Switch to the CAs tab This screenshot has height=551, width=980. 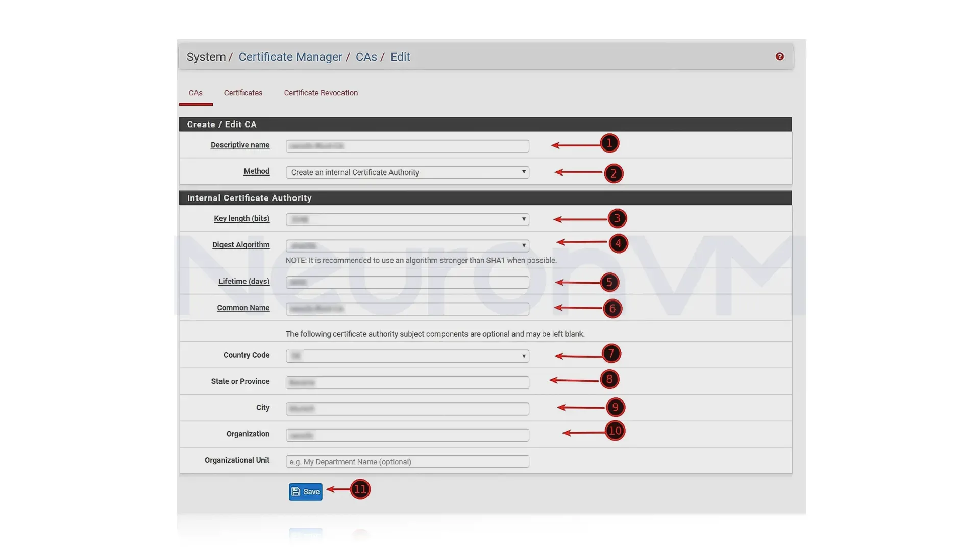click(x=195, y=93)
